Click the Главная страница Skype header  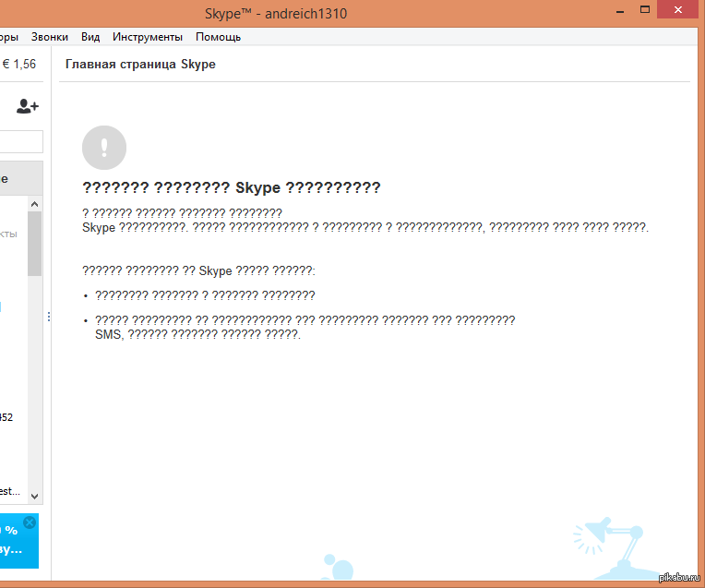coord(140,66)
